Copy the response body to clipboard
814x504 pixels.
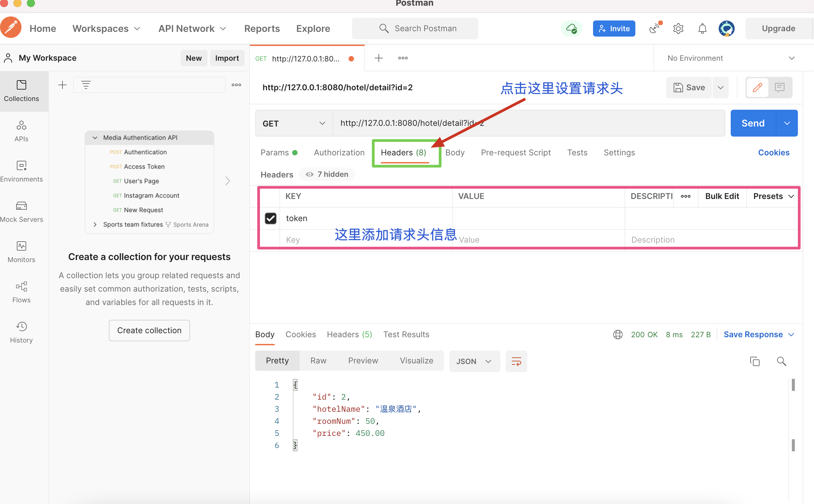click(x=755, y=361)
